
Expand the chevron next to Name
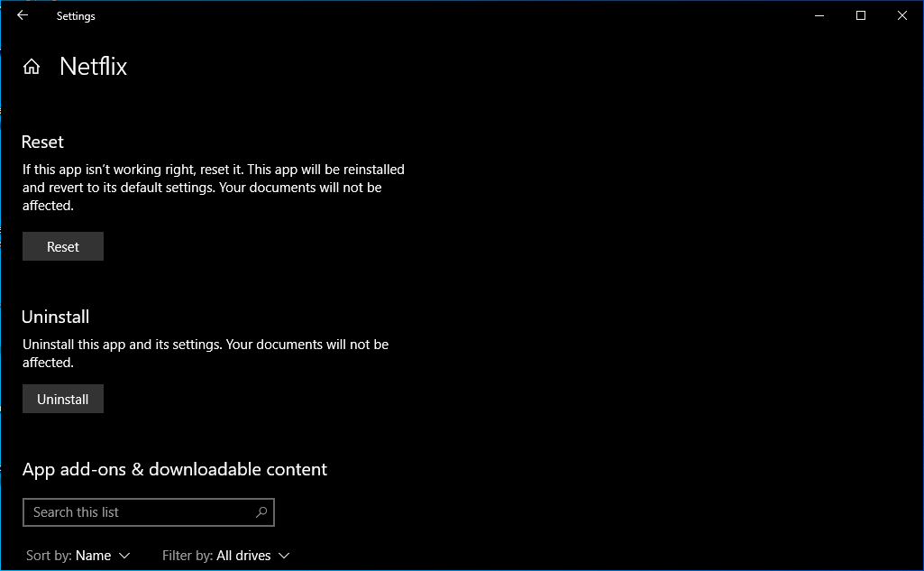[124, 556]
